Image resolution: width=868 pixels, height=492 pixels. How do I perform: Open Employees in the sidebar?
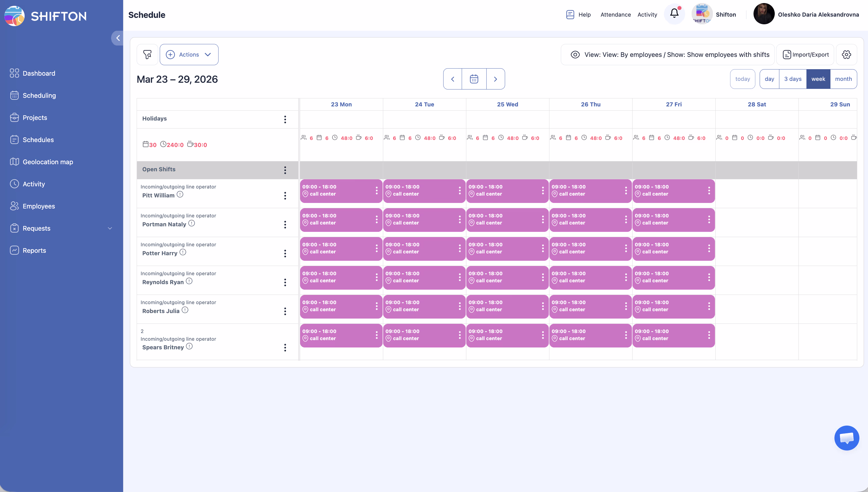tap(38, 206)
